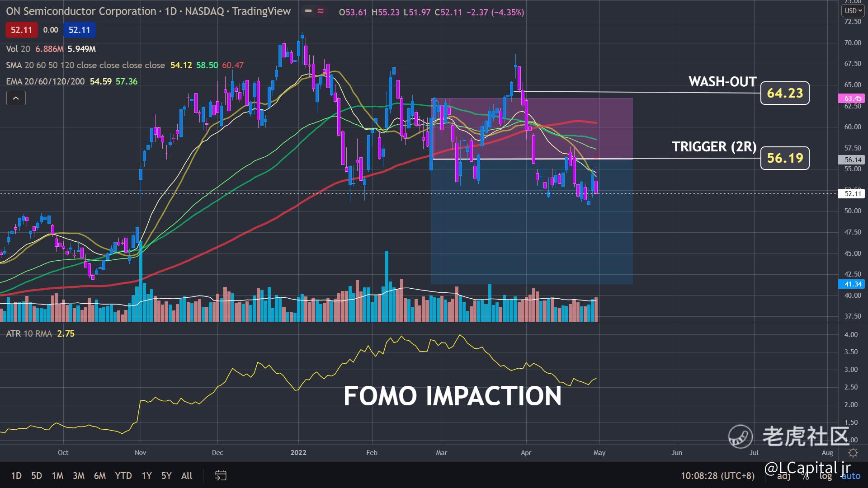
Task: Switch to the 5Y time range
Action: (166, 475)
